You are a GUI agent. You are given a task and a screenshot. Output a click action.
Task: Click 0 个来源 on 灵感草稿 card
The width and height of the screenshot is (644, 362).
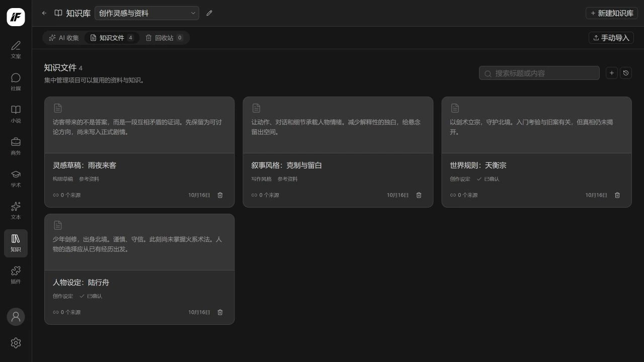(x=67, y=195)
